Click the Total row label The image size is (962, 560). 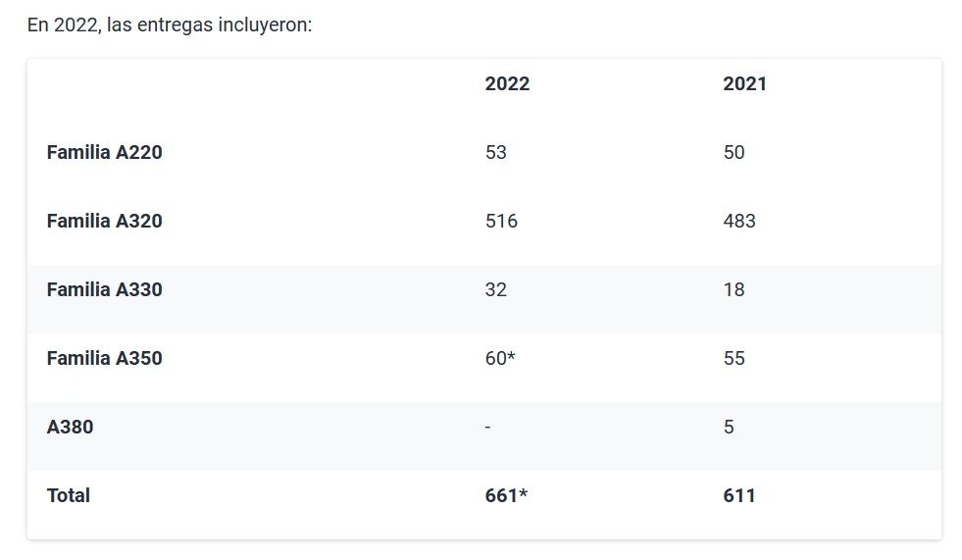click(68, 495)
